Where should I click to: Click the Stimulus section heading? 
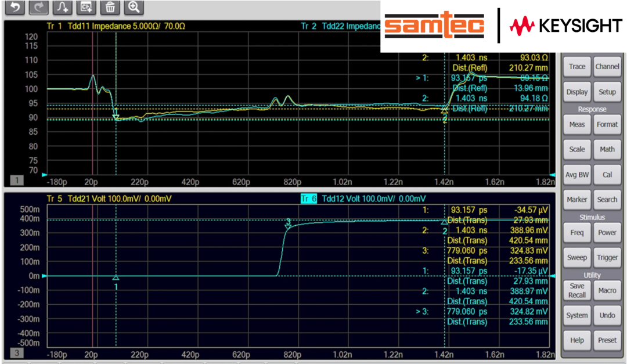click(592, 217)
